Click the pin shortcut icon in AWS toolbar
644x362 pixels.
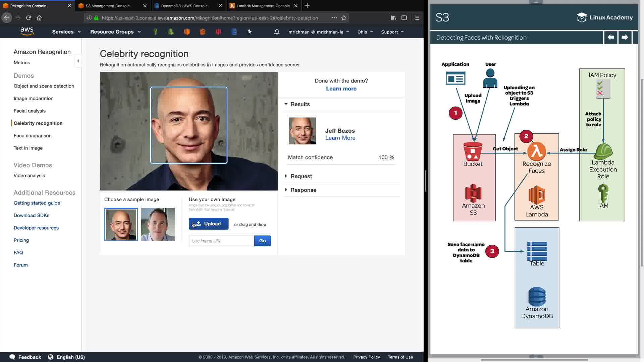coord(250,32)
